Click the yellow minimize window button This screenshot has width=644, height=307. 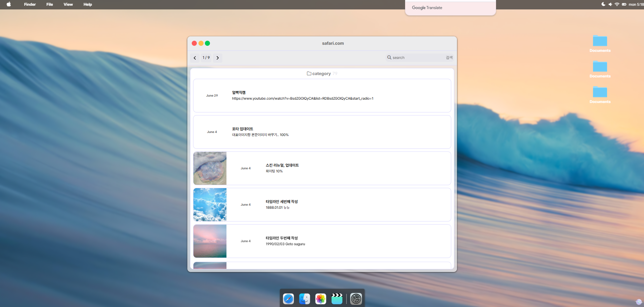click(201, 43)
